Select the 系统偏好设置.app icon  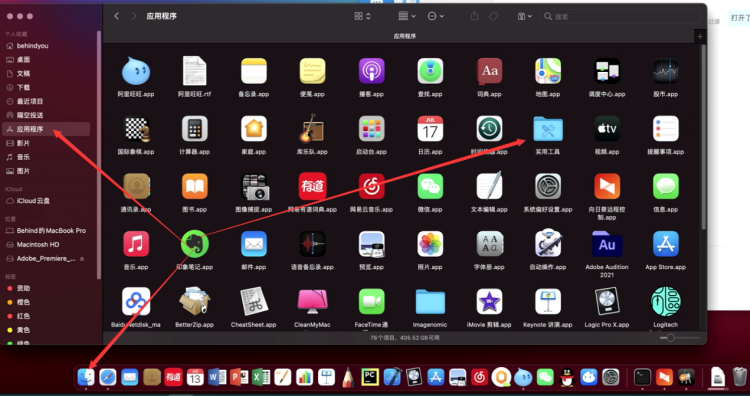click(548, 186)
